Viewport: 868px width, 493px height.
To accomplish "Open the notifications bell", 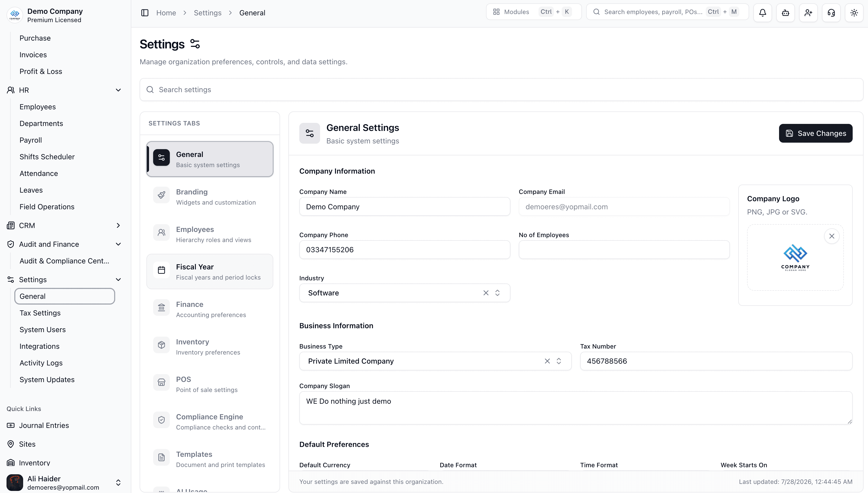I will [x=762, y=12].
